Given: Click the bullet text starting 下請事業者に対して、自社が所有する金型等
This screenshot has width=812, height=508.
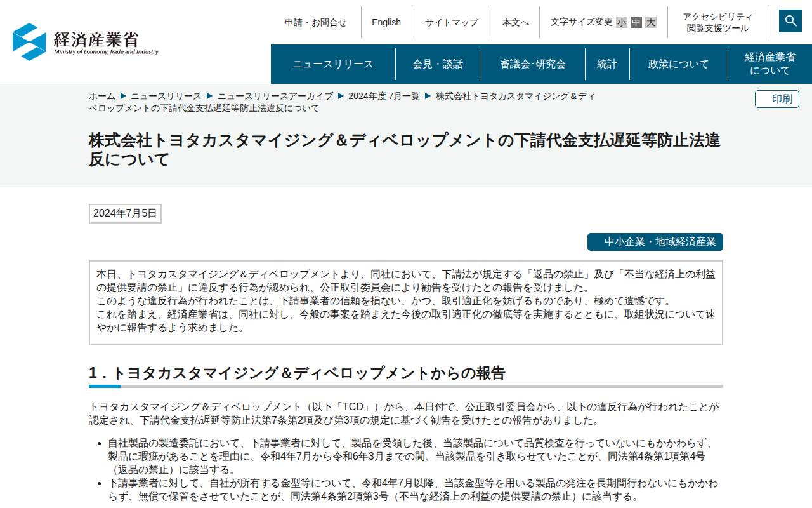Looking at the screenshot, I should 413,490.
